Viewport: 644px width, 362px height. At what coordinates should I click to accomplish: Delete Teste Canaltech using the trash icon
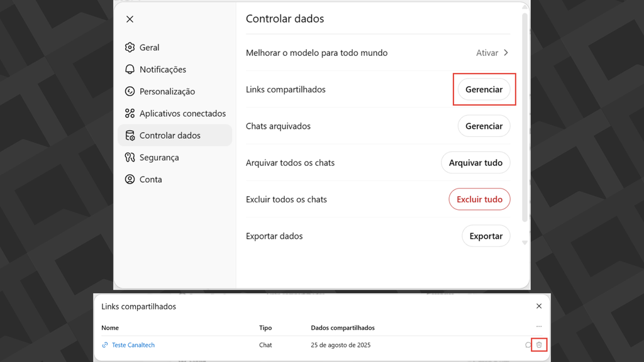coord(538,345)
